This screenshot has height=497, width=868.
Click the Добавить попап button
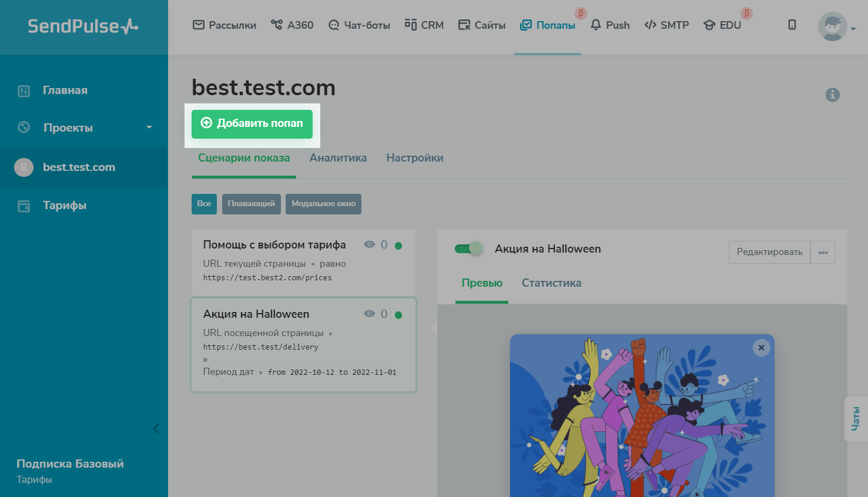click(x=252, y=124)
